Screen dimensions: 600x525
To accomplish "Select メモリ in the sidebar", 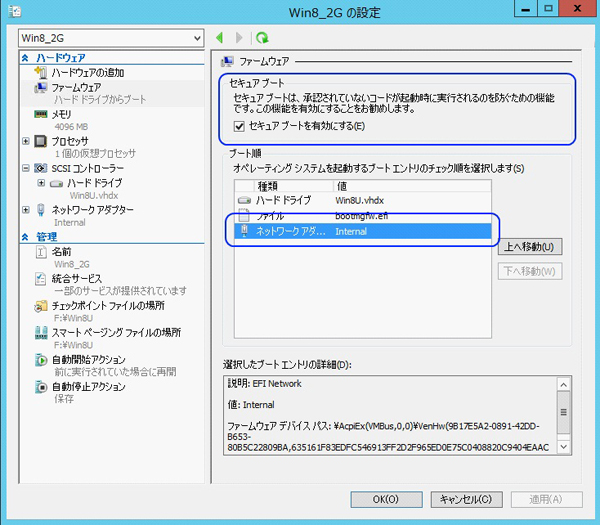I will 61,114.
